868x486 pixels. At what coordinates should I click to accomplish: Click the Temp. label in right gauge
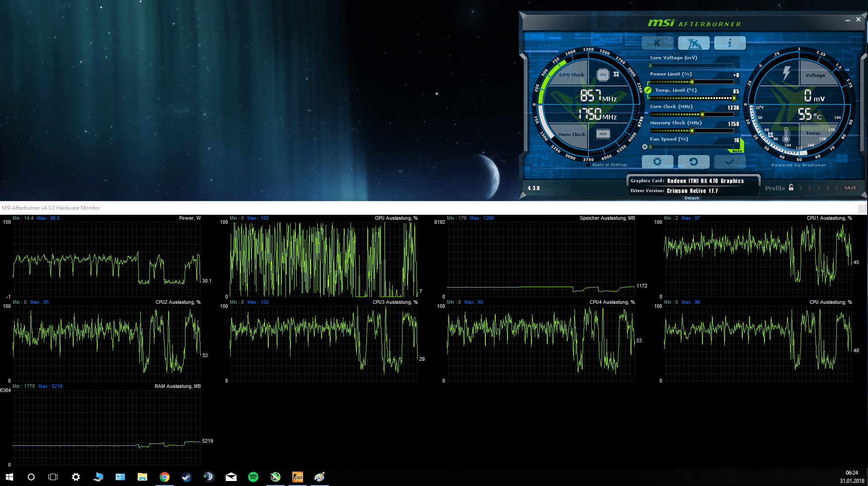pos(813,133)
